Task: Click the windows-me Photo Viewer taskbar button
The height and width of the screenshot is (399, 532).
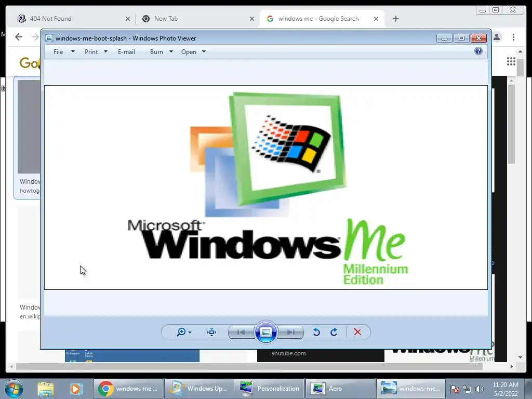Action: (410, 389)
